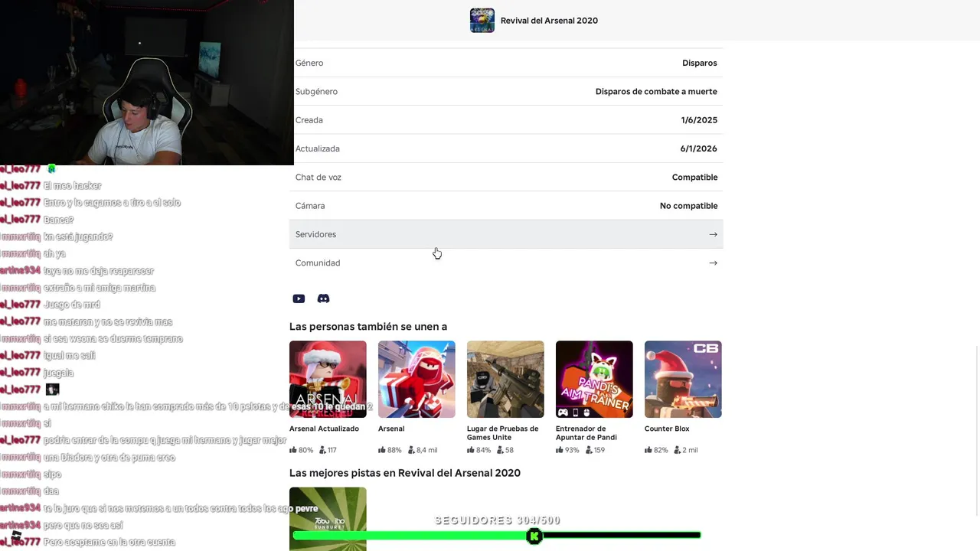Click the K marker on the follower bar

[534, 536]
